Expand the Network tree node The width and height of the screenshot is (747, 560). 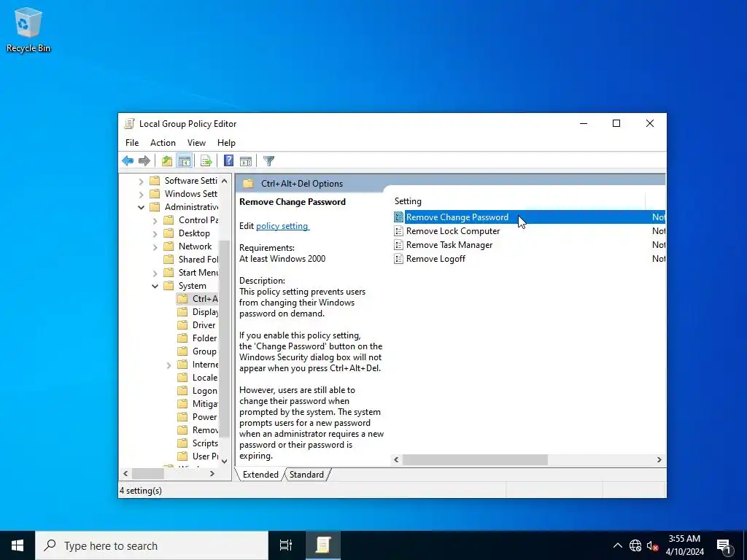(x=155, y=246)
